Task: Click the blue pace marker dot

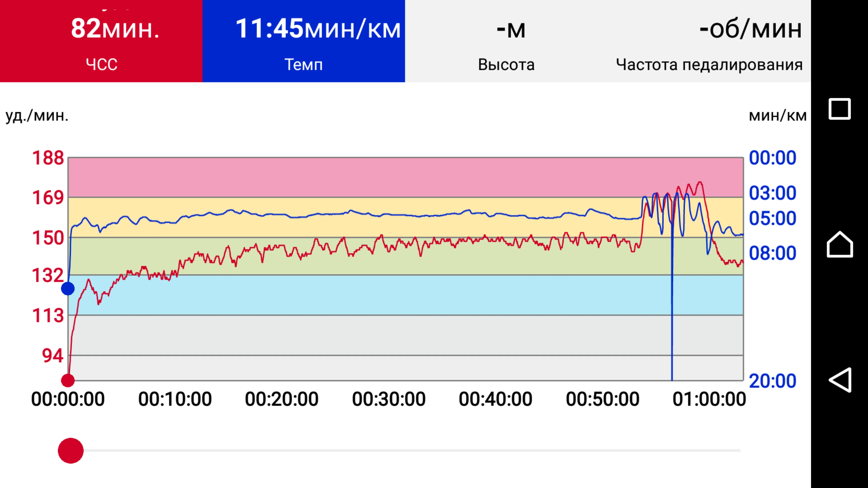Action: [x=68, y=289]
